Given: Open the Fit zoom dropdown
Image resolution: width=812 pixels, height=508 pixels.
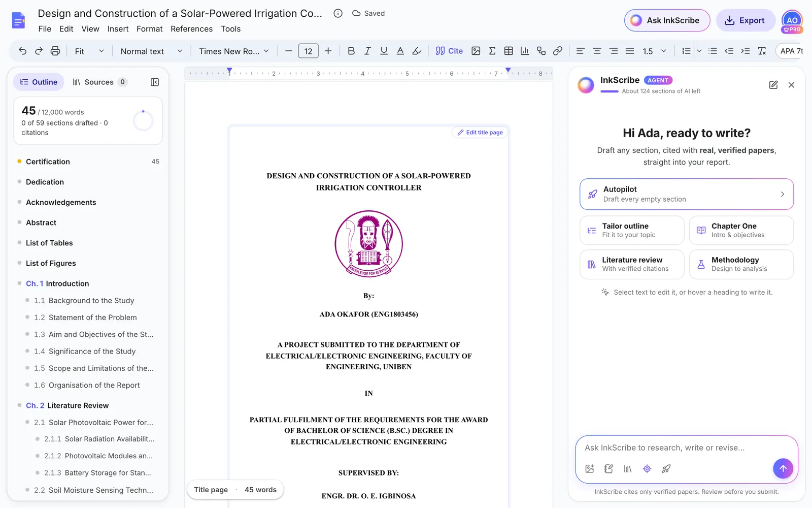Looking at the screenshot, I should pyautogui.click(x=89, y=51).
